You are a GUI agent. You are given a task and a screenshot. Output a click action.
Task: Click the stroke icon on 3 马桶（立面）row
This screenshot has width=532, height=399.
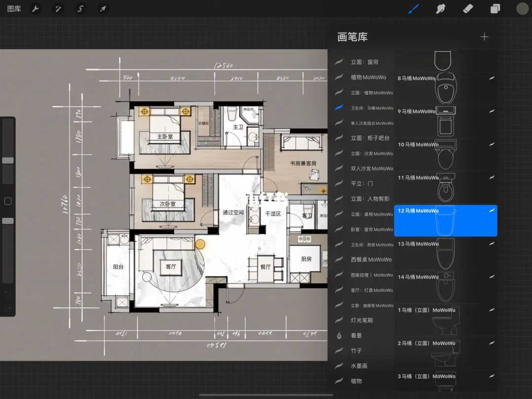click(492, 376)
